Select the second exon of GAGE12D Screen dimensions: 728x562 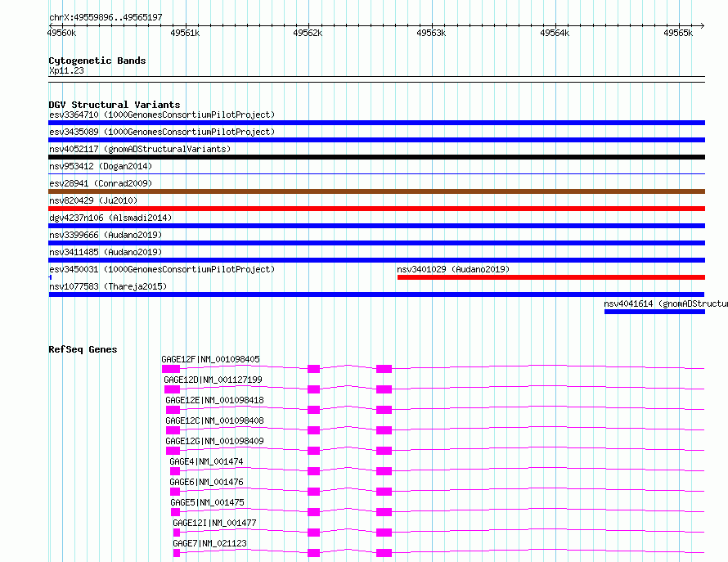314,389
